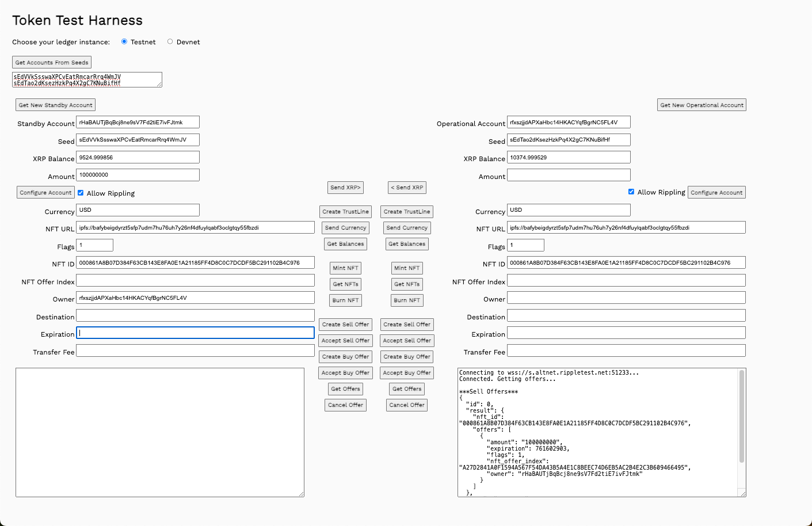
Task: Focus the Operational NFT Offer Index field
Action: pyautogui.click(x=626, y=280)
